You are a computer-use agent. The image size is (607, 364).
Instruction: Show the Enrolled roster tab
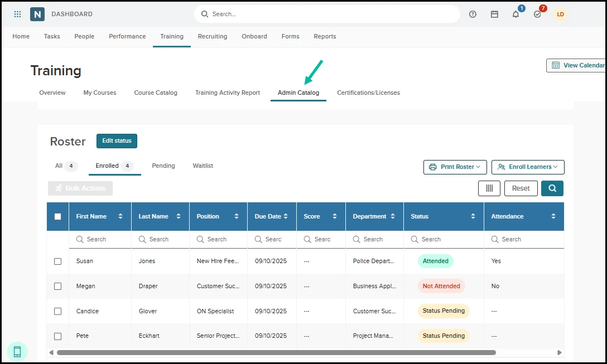114,166
